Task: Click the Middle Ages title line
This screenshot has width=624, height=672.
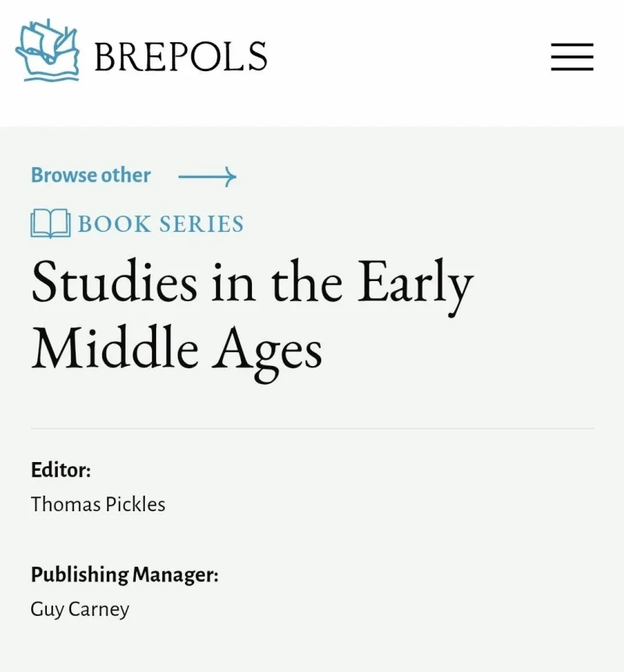Action: pos(177,350)
